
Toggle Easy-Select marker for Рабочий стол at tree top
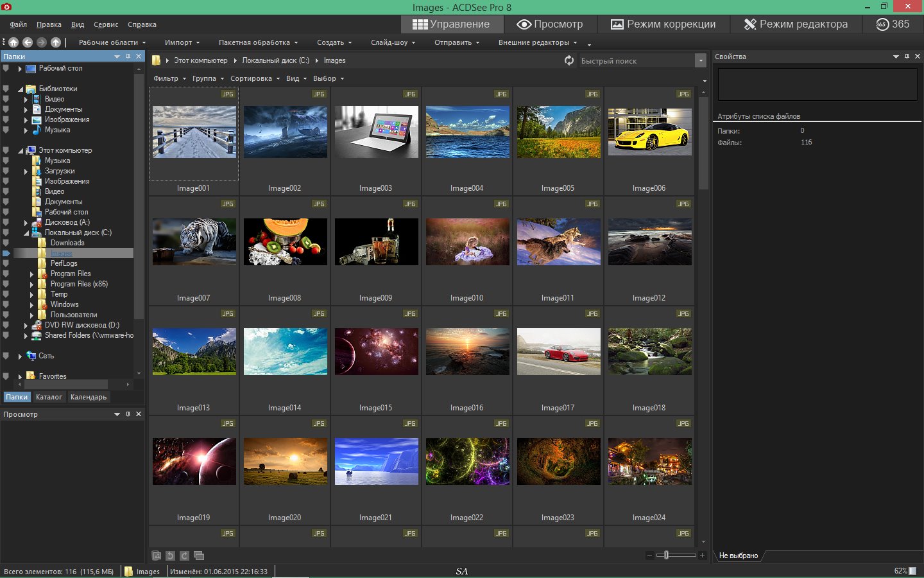(6, 68)
